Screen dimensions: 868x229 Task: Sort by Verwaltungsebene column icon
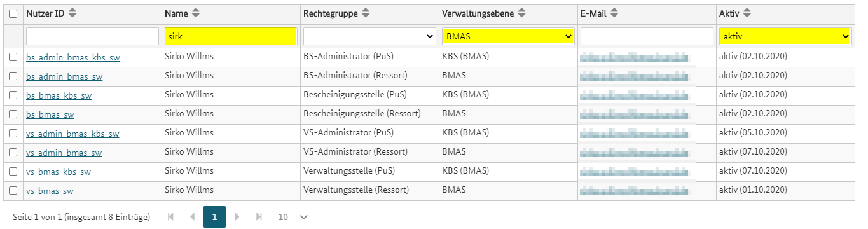pos(522,13)
